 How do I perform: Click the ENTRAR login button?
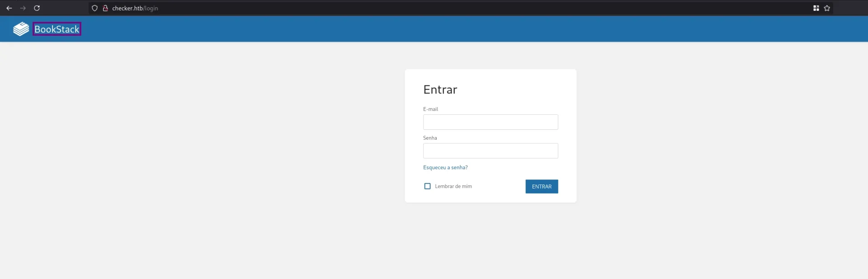(542, 186)
